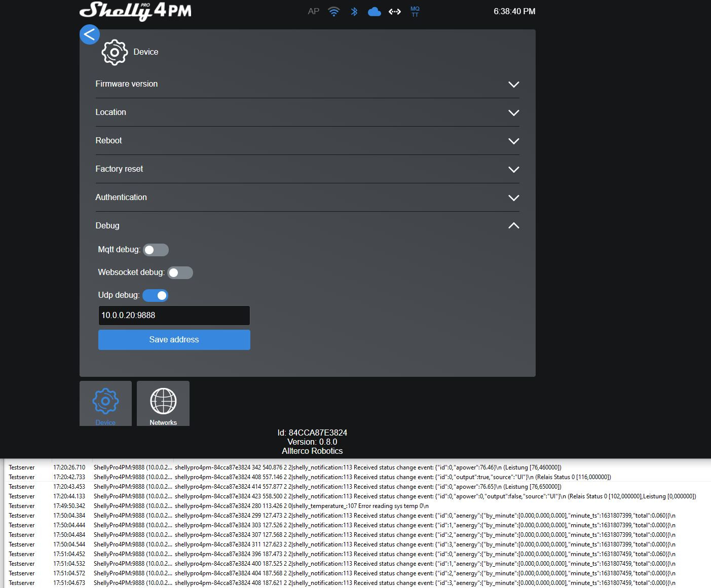Click the websocket arrows status icon
This screenshot has width=711, height=588.
click(395, 11)
